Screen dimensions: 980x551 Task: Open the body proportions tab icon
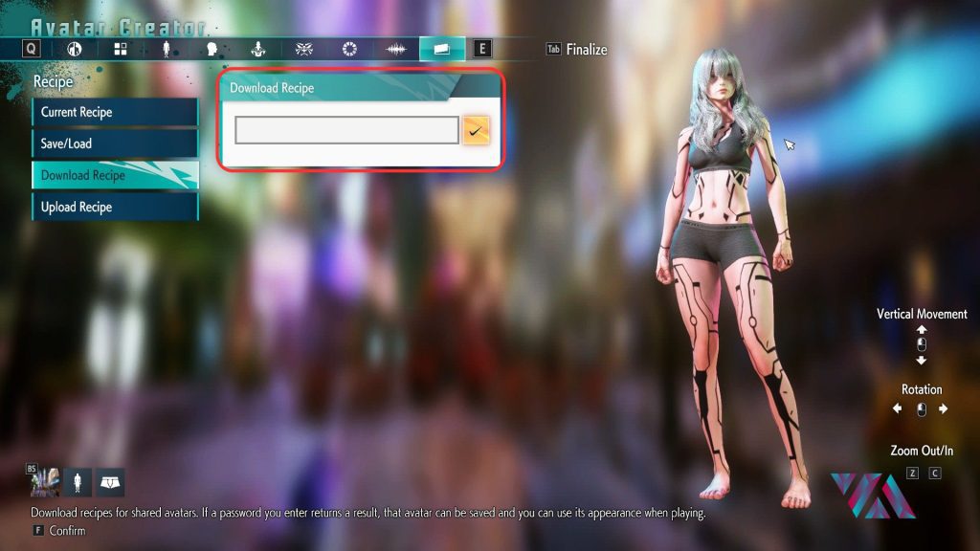[x=74, y=49]
